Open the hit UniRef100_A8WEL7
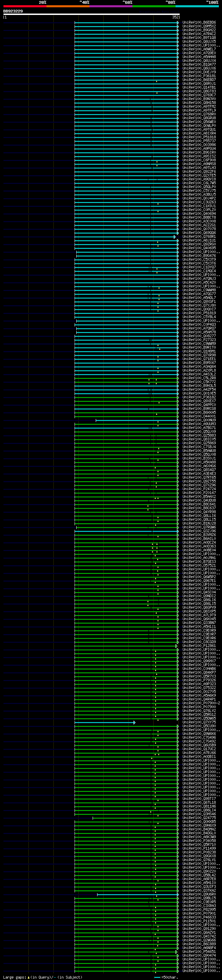This screenshot has width=222, height=980. point(199,49)
